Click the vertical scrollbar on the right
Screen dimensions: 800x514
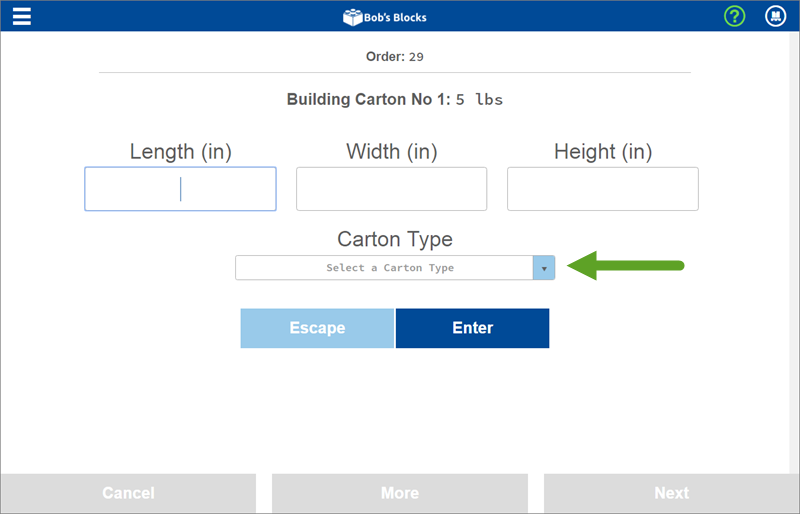click(794, 252)
